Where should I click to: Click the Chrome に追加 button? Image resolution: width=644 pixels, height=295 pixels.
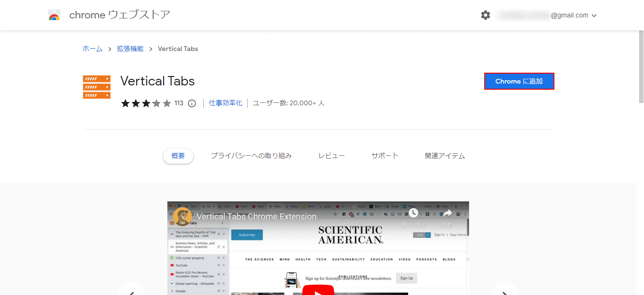(519, 81)
